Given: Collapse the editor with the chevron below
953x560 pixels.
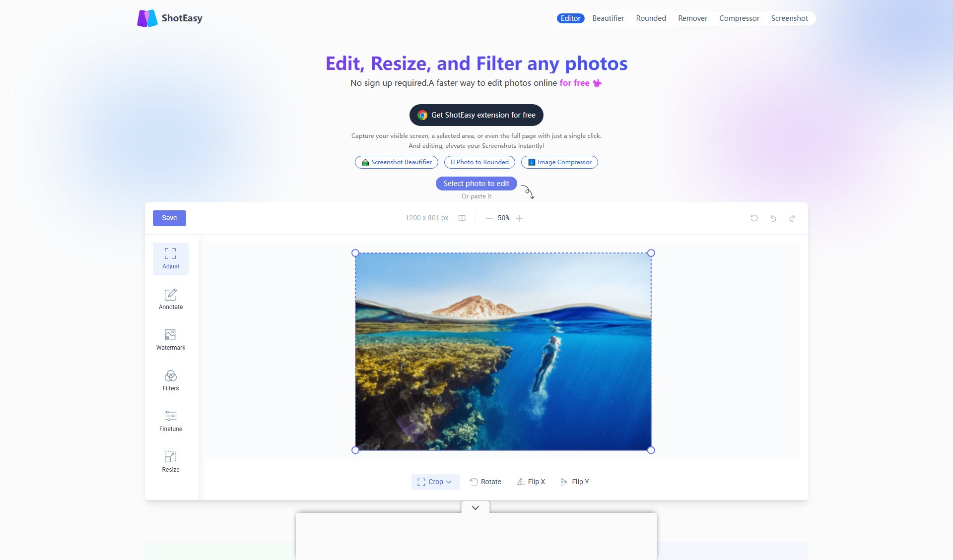Looking at the screenshot, I should click(476, 507).
